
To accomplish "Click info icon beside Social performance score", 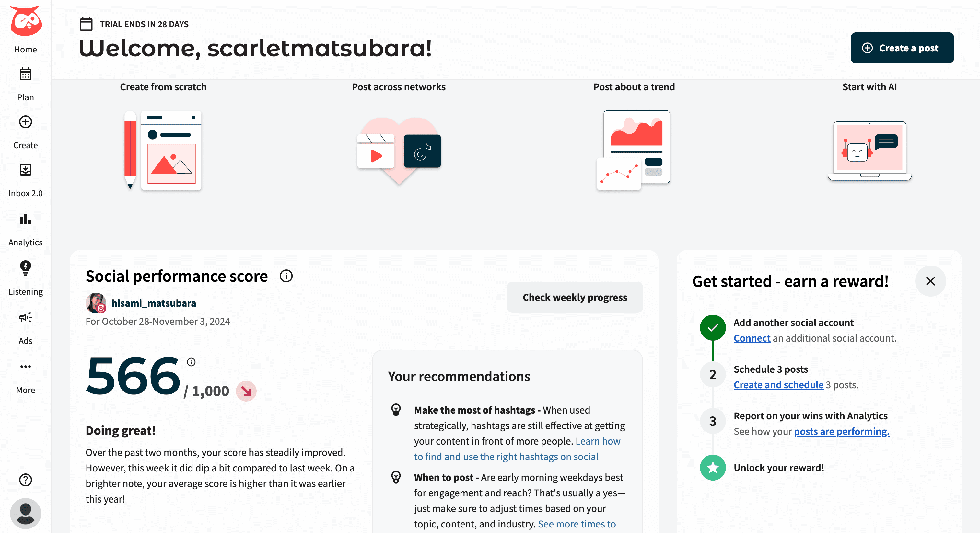I will (286, 277).
